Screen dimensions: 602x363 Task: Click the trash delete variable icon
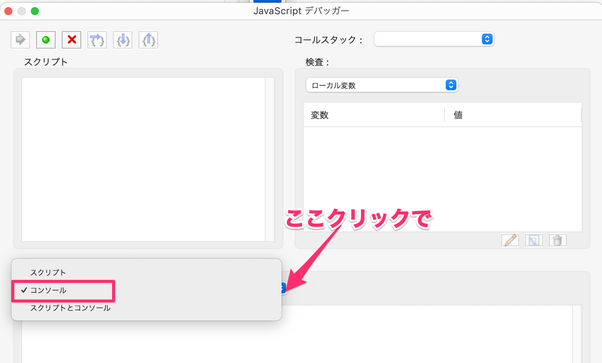(557, 240)
